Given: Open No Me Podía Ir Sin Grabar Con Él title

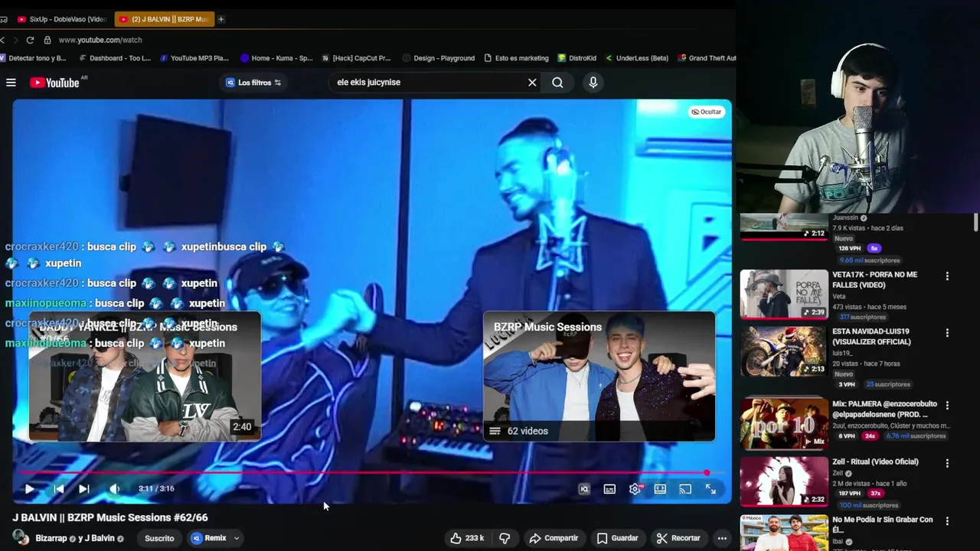Looking at the screenshot, I should click(x=883, y=524).
